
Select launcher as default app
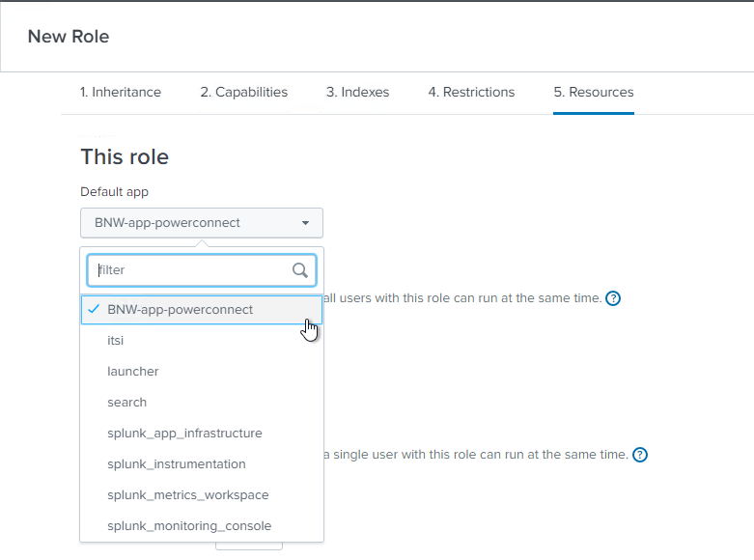coord(133,372)
